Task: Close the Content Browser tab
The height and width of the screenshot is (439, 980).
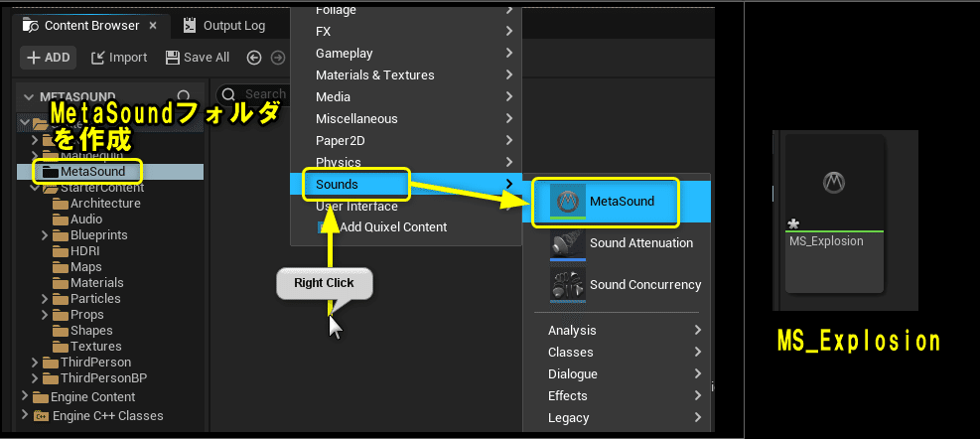Action: [x=153, y=26]
